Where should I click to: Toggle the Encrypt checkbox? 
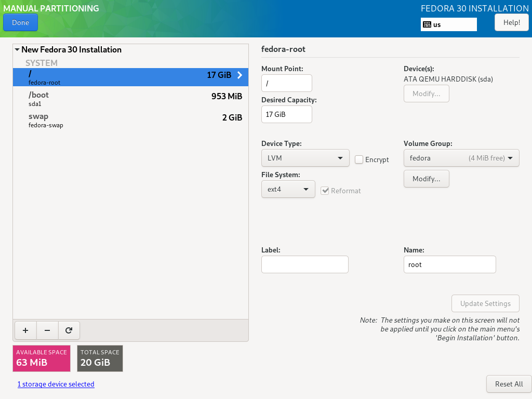359,159
